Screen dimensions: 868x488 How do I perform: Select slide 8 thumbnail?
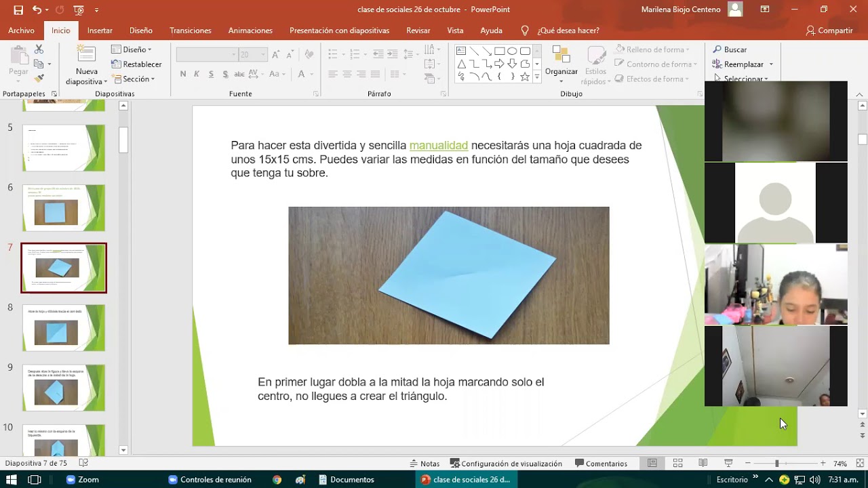tap(64, 327)
